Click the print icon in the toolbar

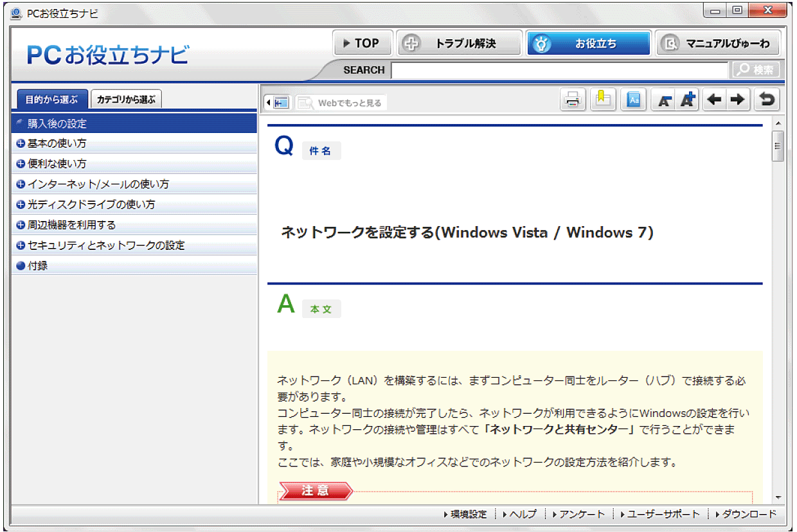[x=573, y=100]
